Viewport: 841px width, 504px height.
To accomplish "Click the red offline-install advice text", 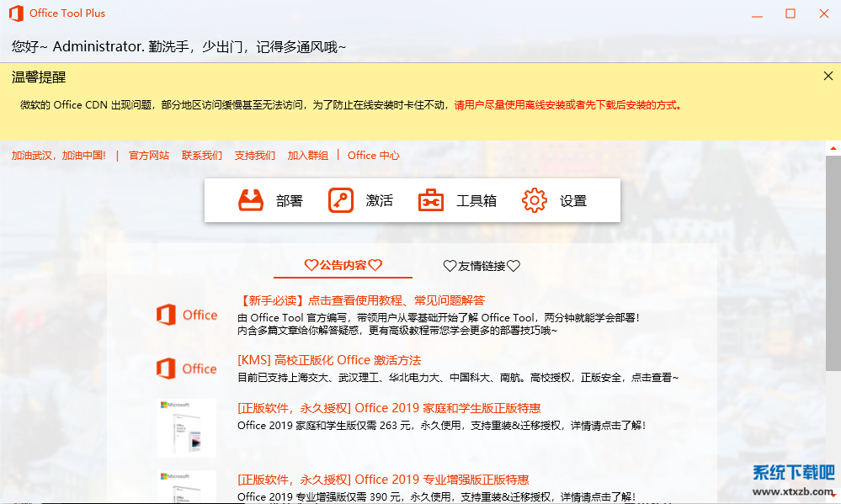I will pyautogui.click(x=568, y=105).
